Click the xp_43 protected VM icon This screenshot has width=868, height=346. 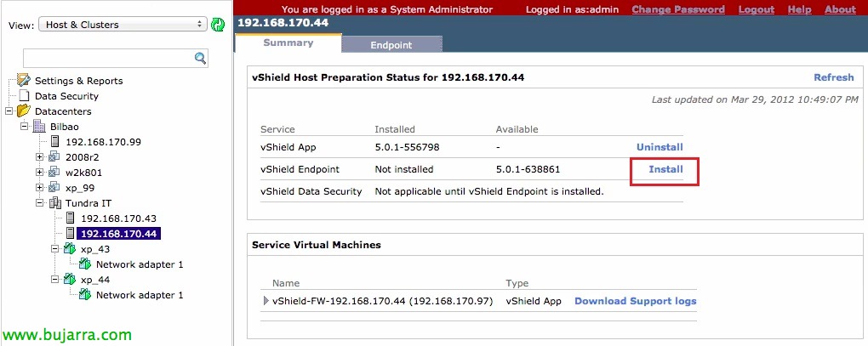[x=70, y=249]
